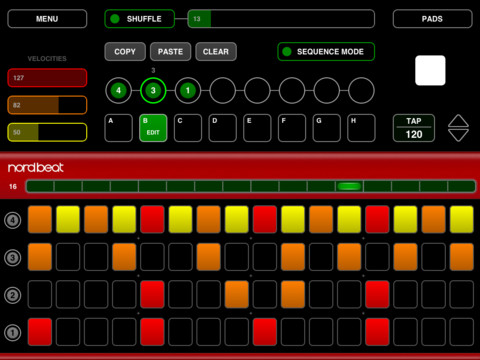Select pattern B EDIT

[153, 128]
